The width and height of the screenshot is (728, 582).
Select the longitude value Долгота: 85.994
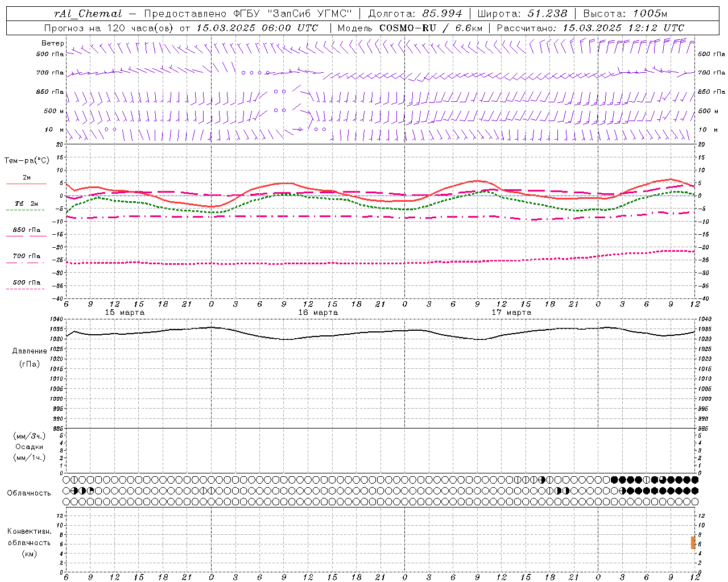(416, 14)
